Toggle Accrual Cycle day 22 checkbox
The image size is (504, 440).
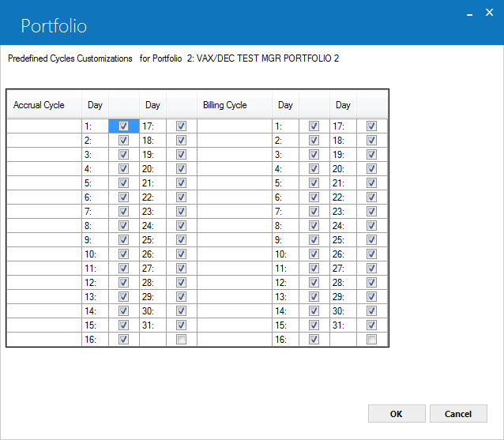[x=181, y=197]
